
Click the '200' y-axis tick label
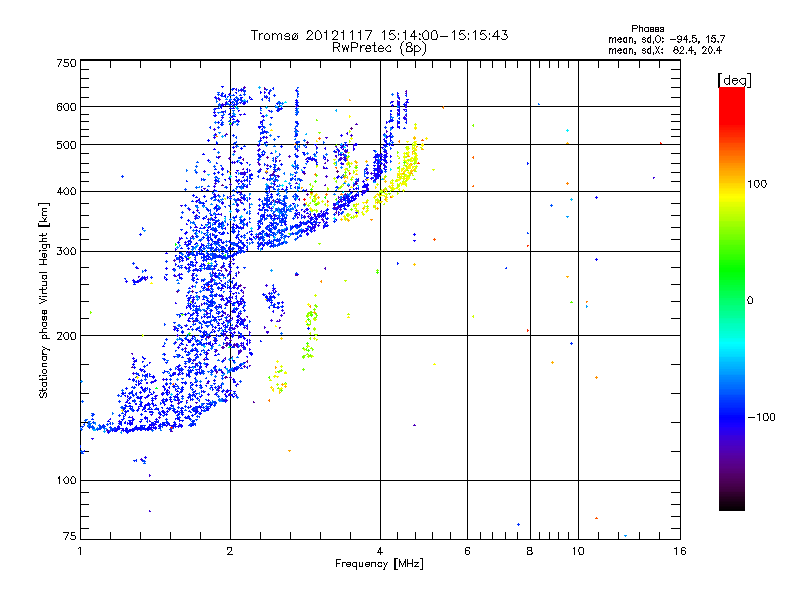pyautogui.click(x=66, y=336)
